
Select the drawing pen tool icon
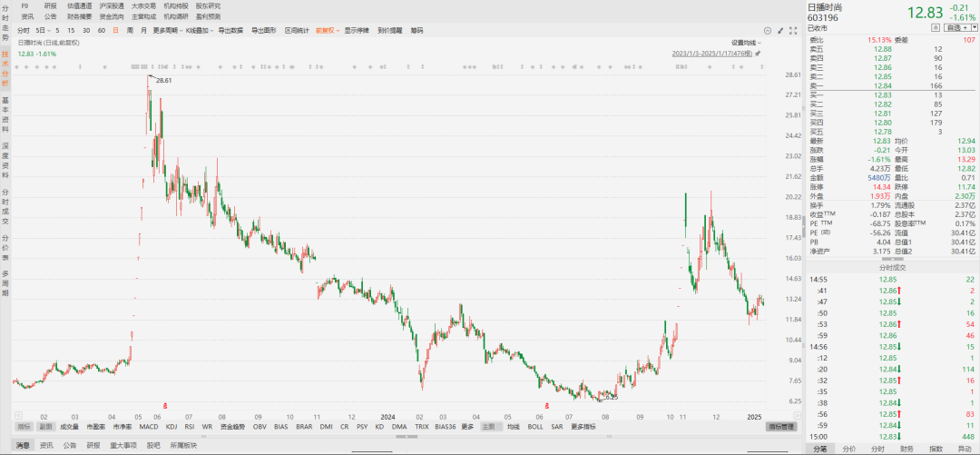point(781,30)
